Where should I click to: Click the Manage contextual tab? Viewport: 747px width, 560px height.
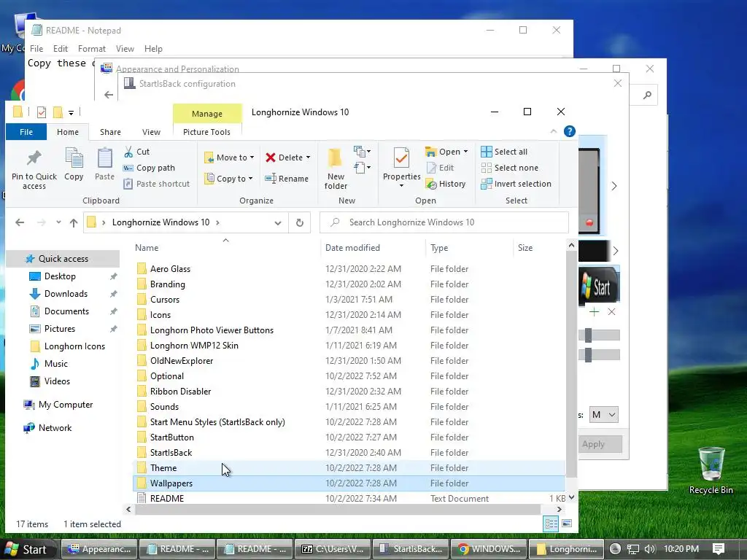point(206,113)
